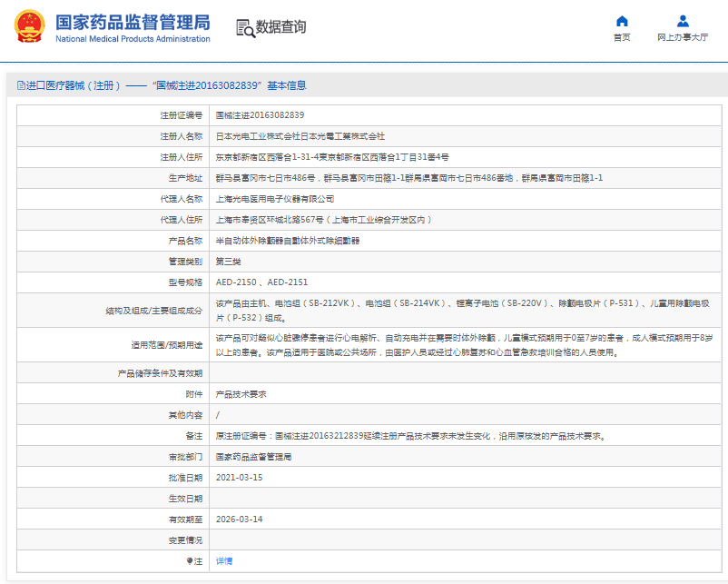Select registration number 国械注进20163082839 cell
728x584 pixels.
click(260, 115)
